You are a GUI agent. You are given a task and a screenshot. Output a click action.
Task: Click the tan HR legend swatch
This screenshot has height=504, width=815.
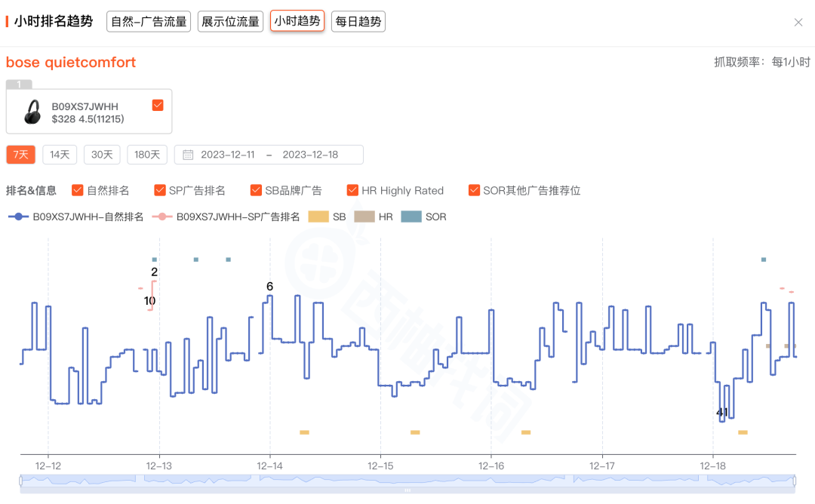tap(364, 217)
